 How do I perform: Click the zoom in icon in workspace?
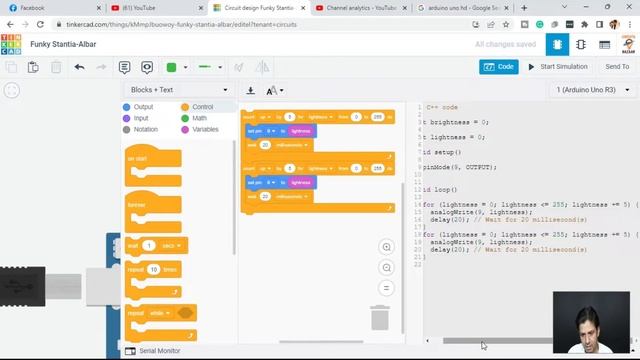click(386, 247)
